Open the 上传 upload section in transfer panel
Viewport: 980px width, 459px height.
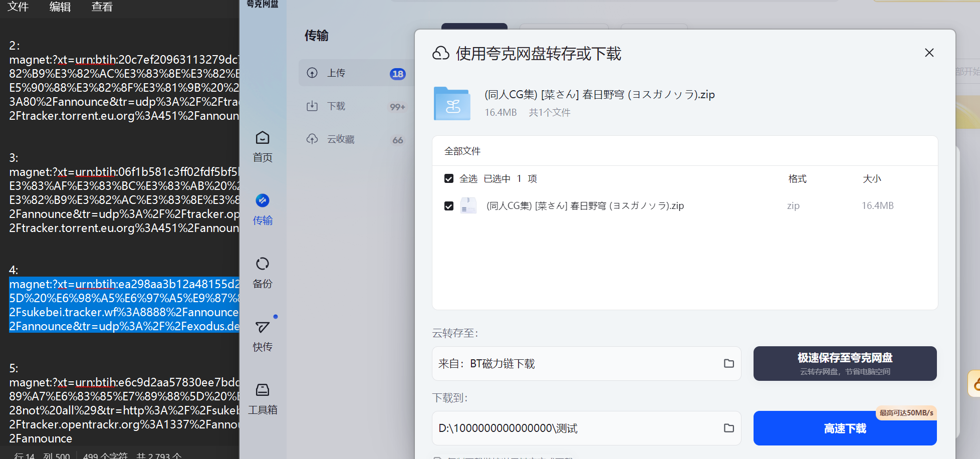coord(336,73)
